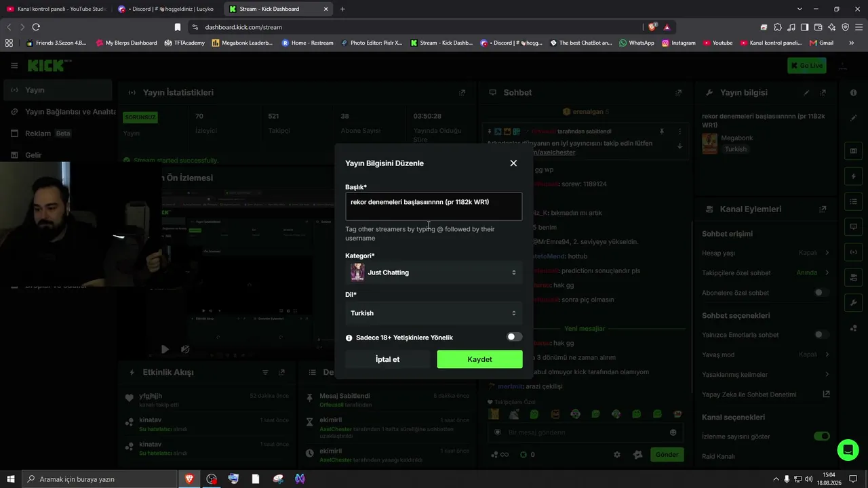This screenshot has height=488, width=868.
Task: Click the lightning bolt button in right rail
Action: 854,176
